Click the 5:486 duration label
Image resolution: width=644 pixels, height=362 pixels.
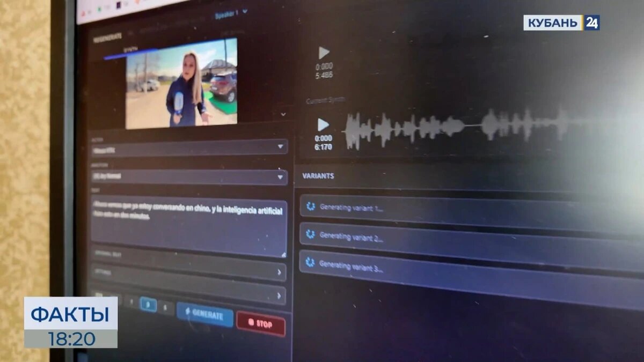324,75
